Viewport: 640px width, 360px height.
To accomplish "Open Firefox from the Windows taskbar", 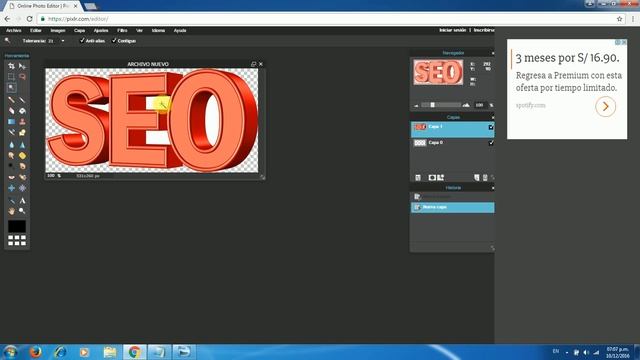I will pyautogui.click(x=36, y=351).
